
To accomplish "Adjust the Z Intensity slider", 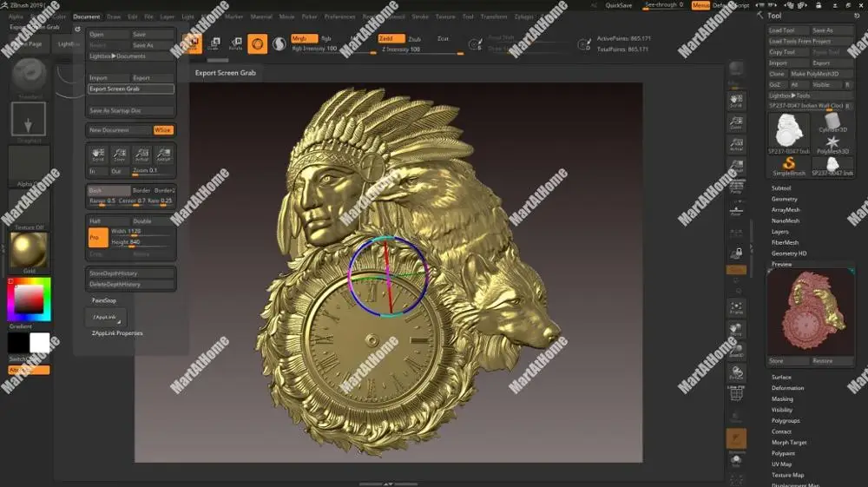I will click(x=421, y=49).
